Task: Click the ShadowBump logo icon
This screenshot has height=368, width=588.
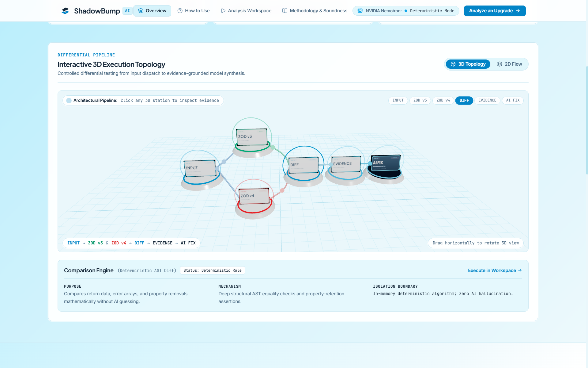Action: [65, 11]
